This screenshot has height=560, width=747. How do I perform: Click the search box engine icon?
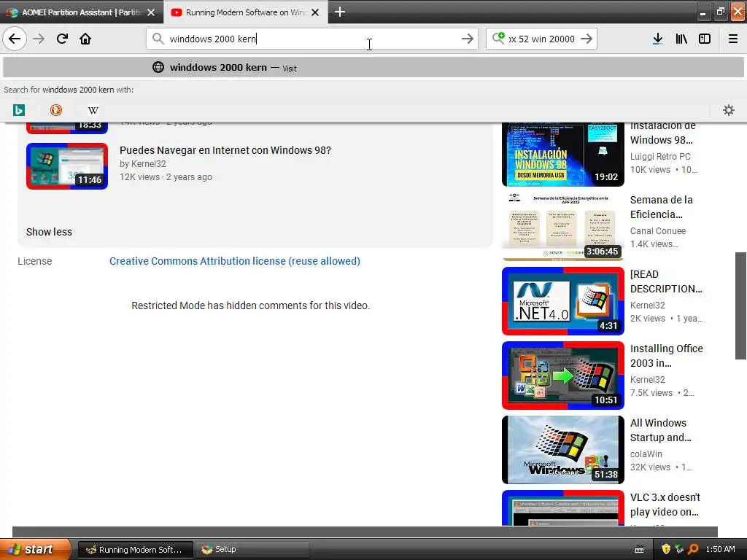[x=498, y=38]
